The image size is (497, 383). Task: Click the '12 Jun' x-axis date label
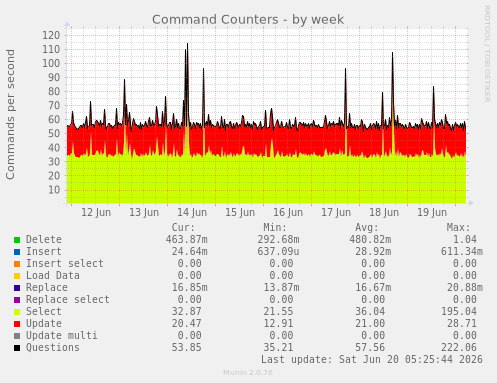(x=96, y=212)
